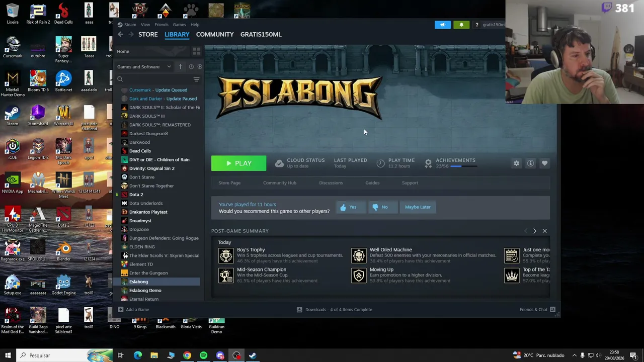Open Google Chrome from the taskbar

tap(187, 355)
